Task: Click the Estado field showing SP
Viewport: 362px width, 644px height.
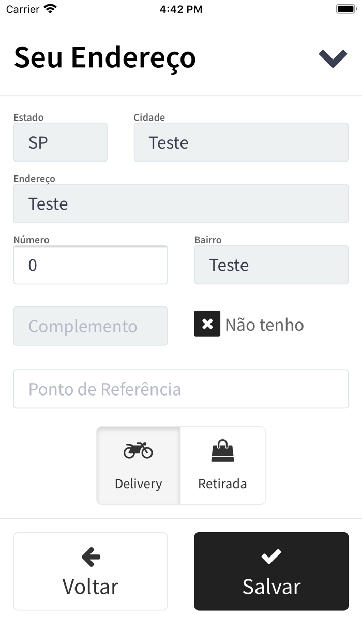Action: [x=60, y=142]
